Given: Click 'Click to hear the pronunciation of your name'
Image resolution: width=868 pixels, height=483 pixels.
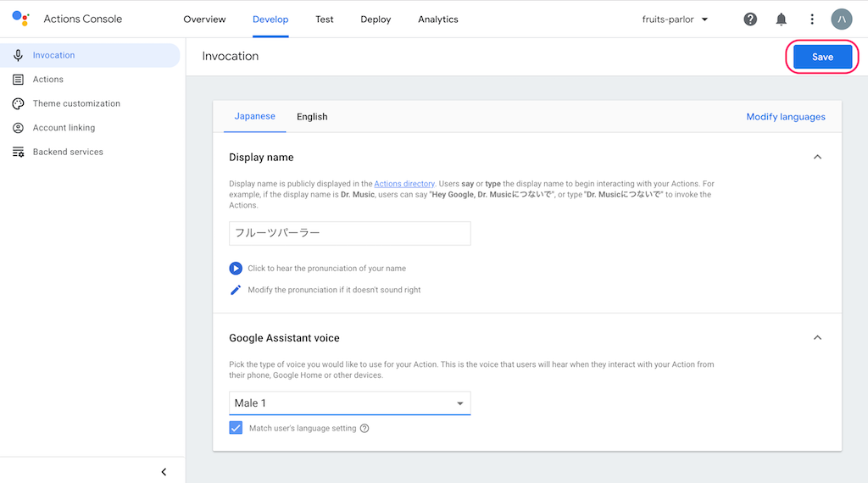Looking at the screenshot, I should point(326,269).
